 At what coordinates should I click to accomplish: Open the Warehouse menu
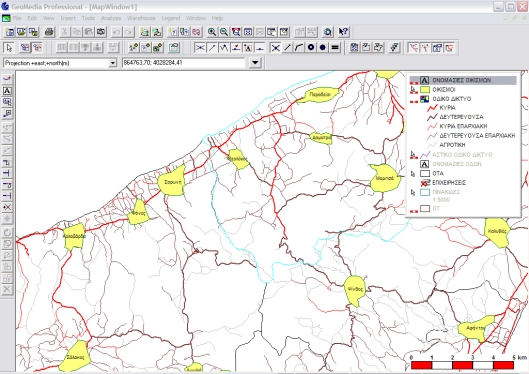(x=141, y=18)
